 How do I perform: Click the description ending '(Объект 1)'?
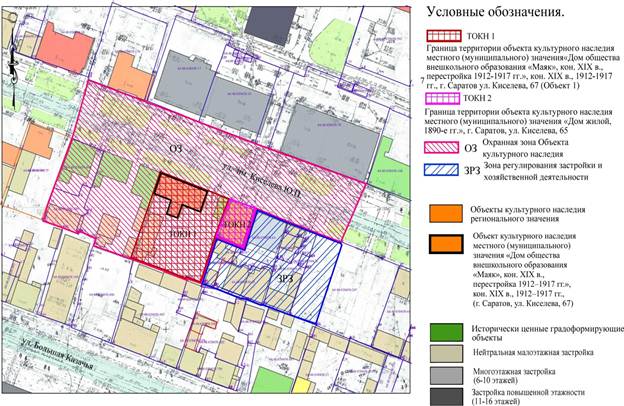(x=523, y=66)
